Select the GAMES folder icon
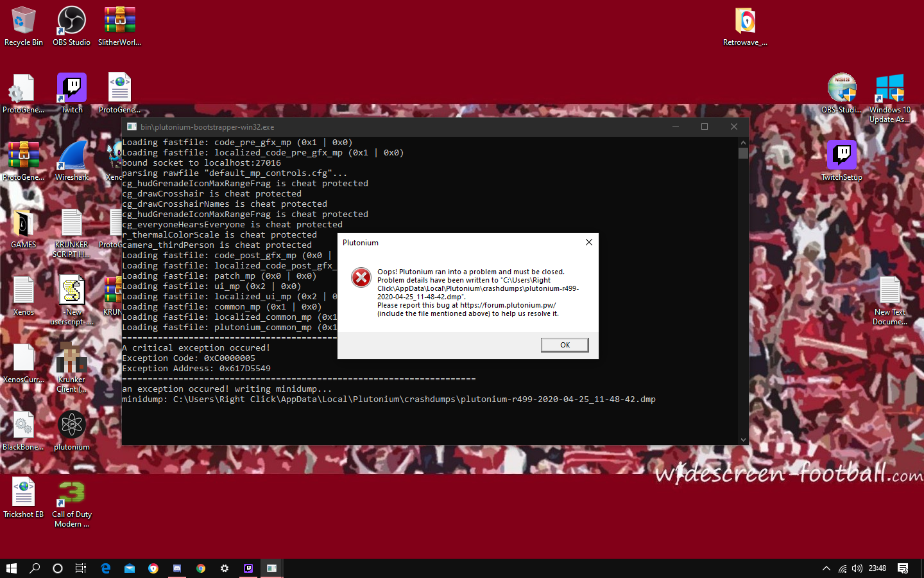924x578 pixels. pyautogui.click(x=24, y=229)
